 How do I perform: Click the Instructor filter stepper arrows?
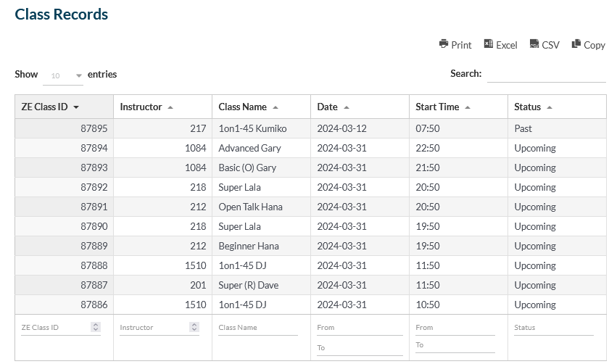(x=194, y=327)
